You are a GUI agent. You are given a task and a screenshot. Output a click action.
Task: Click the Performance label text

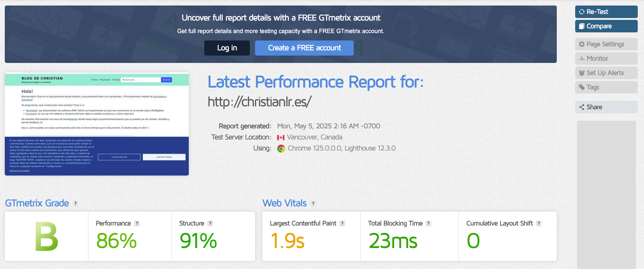click(113, 223)
